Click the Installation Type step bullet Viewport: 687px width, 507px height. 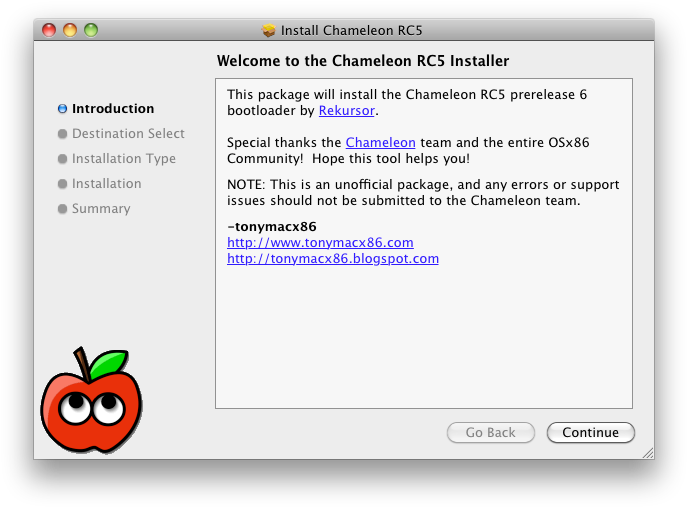tap(62, 159)
